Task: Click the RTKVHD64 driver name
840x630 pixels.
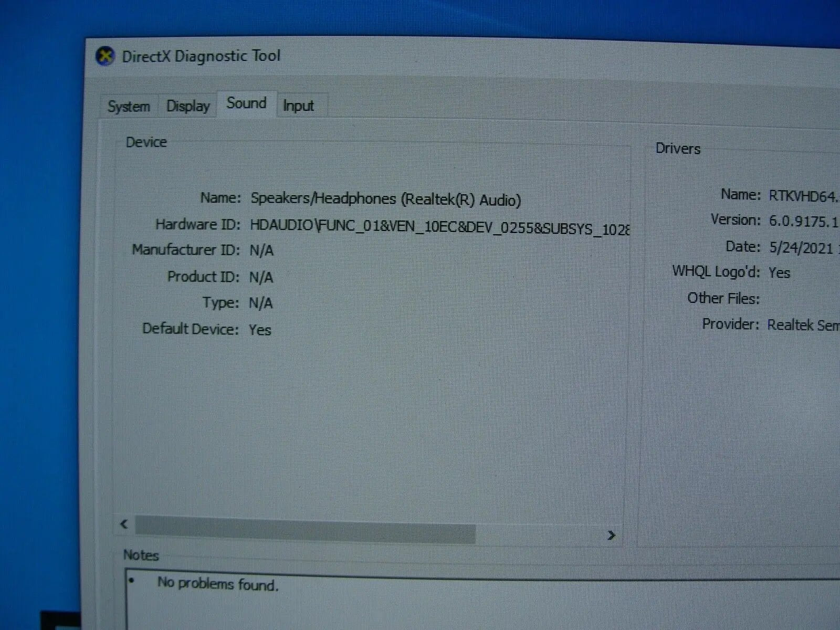Action: tap(803, 196)
